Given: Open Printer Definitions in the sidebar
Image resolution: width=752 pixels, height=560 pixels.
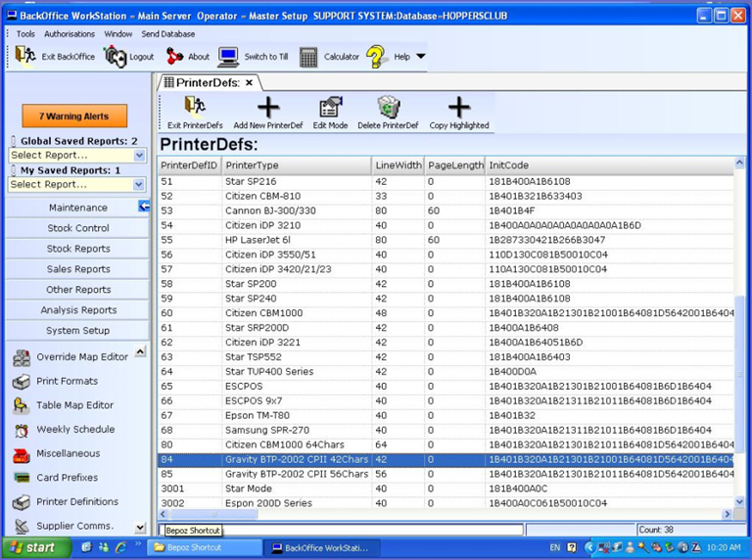Looking at the screenshot, I should point(77,502).
